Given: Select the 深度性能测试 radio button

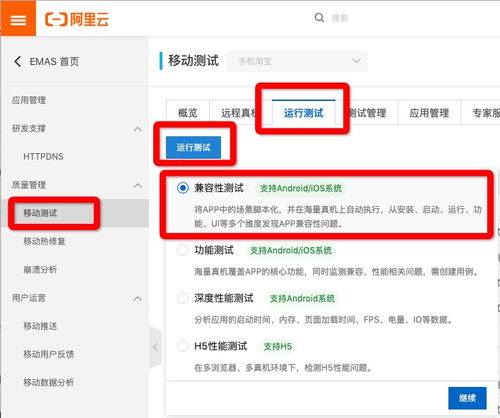Looking at the screenshot, I should pyautogui.click(x=183, y=298).
